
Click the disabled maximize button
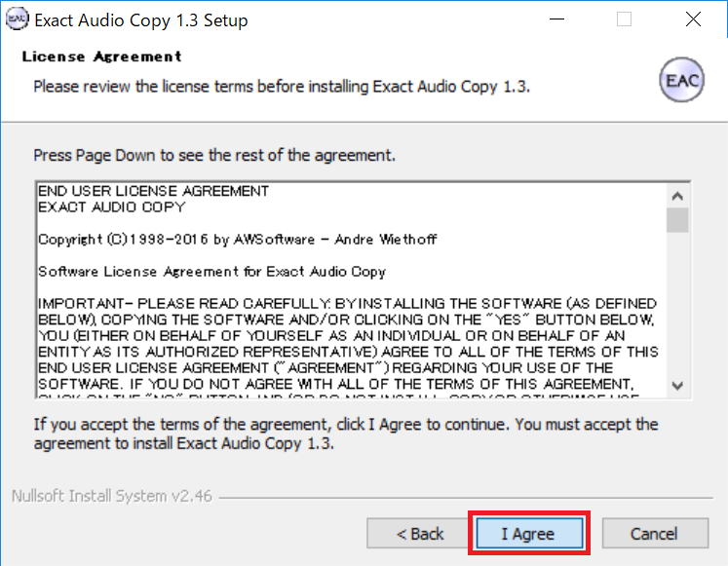[x=624, y=19]
